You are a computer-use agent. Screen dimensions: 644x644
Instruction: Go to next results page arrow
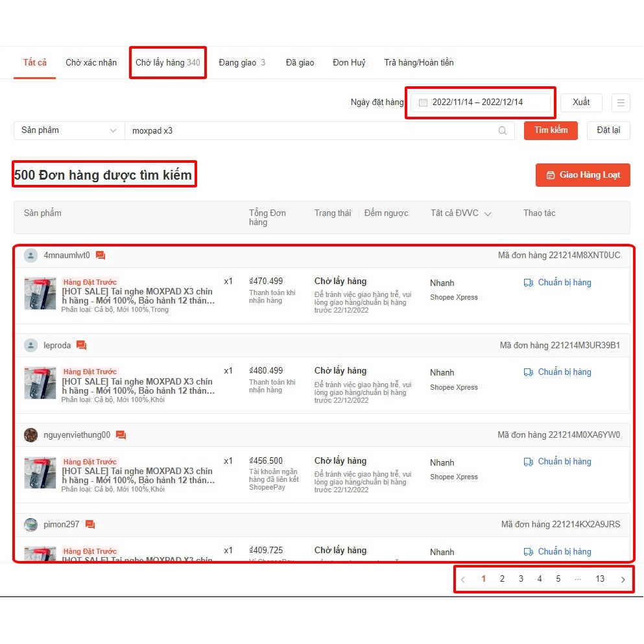[623, 580]
